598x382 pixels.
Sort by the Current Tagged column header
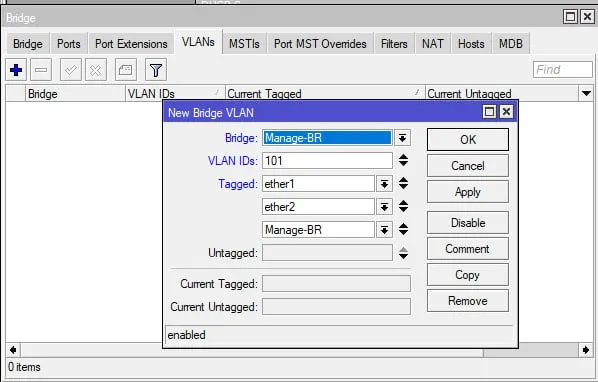325,94
